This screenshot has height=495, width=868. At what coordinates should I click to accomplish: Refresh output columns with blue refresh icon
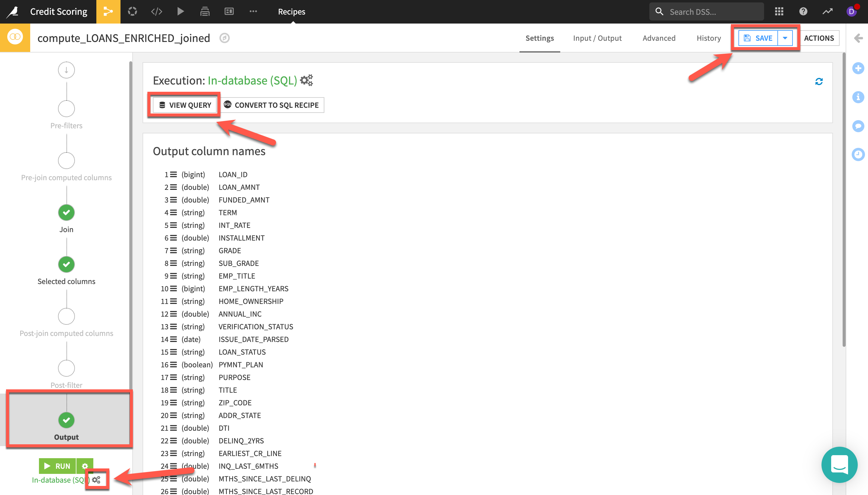[819, 81]
